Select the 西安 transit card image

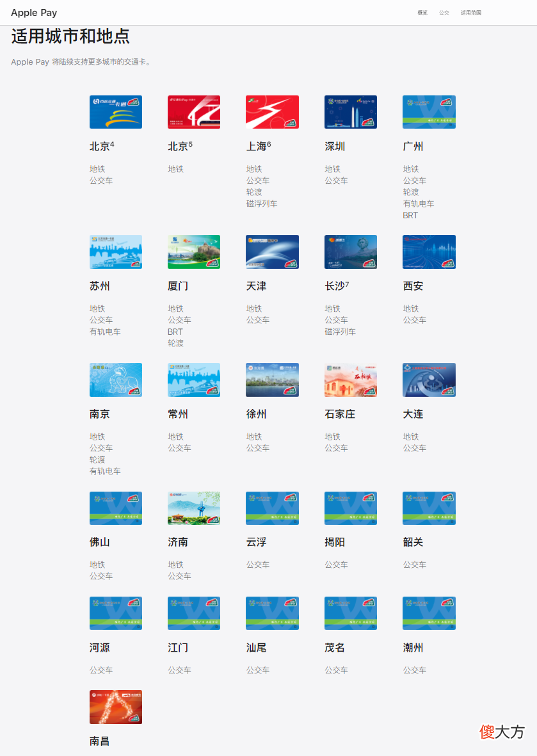click(x=429, y=252)
